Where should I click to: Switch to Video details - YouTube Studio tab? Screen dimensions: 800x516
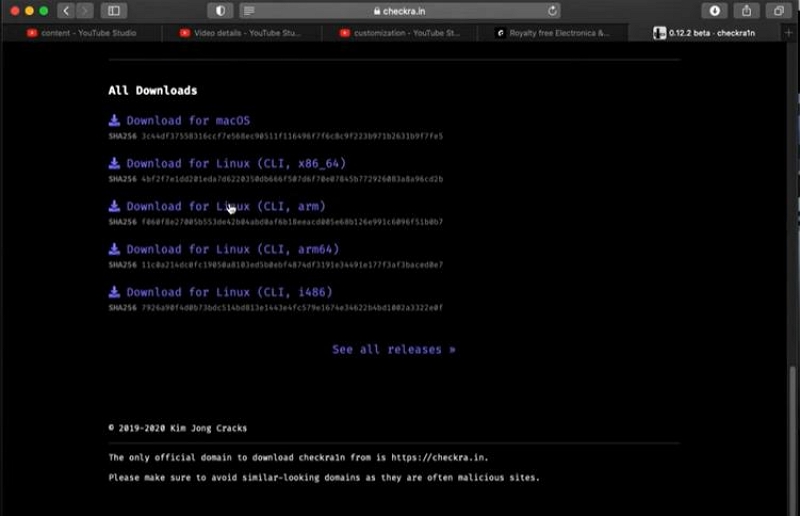click(x=246, y=32)
